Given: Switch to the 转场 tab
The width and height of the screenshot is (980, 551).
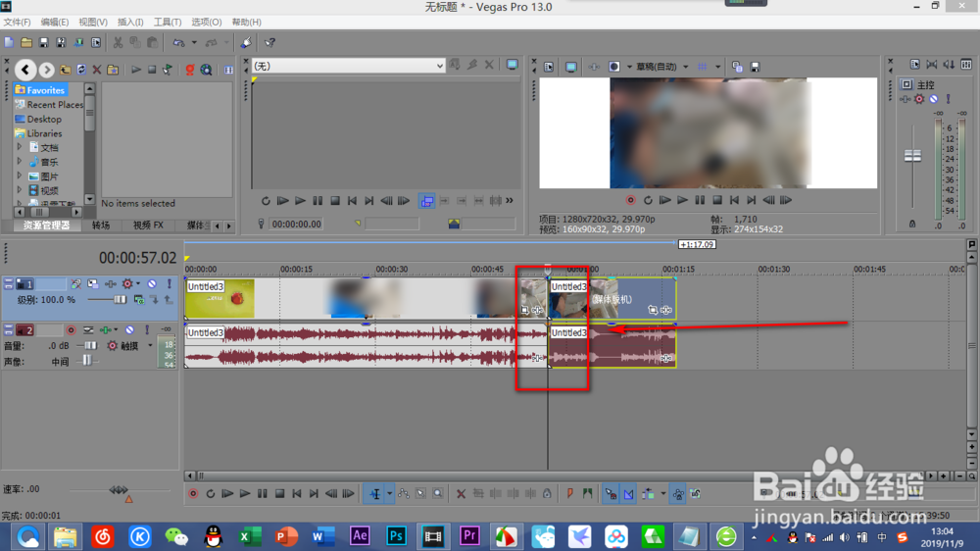Looking at the screenshot, I should [101, 225].
